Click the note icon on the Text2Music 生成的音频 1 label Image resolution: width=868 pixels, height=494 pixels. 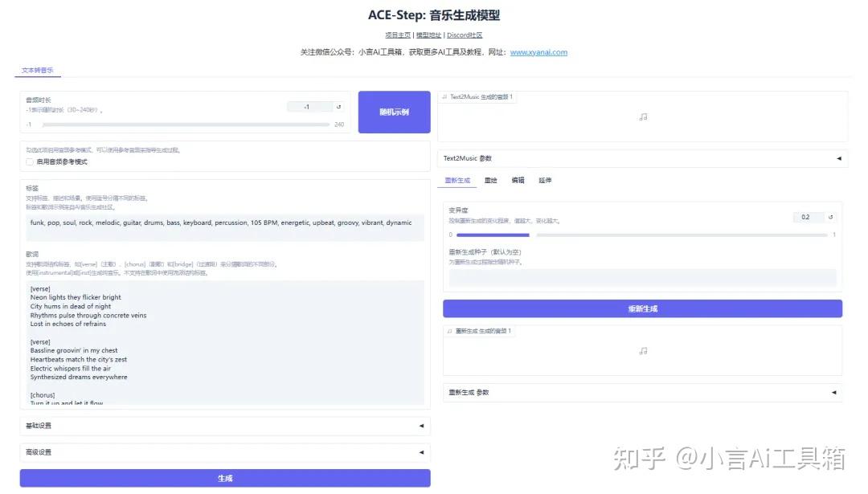(x=446, y=96)
